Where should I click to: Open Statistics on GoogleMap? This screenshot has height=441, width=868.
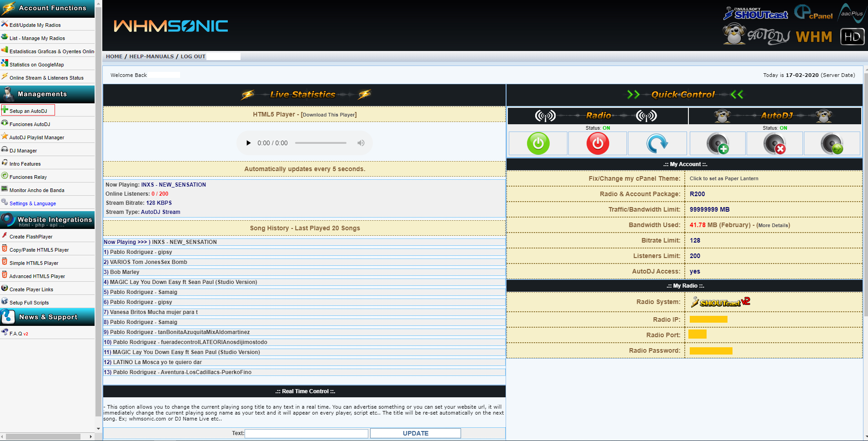(36, 65)
